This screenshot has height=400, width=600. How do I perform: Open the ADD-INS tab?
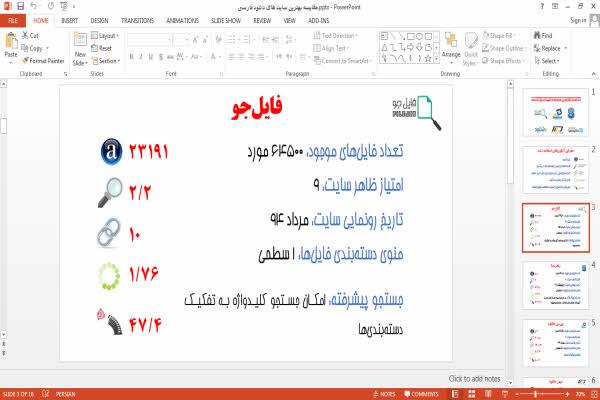[x=318, y=21]
